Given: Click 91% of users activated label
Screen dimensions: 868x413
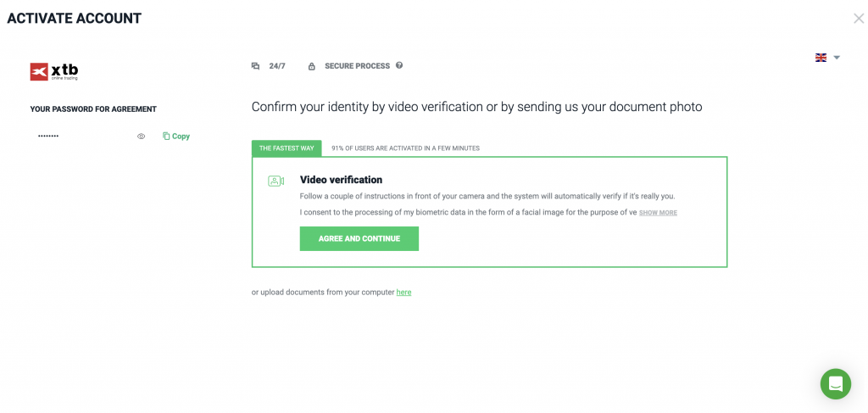Looking at the screenshot, I should tap(405, 148).
